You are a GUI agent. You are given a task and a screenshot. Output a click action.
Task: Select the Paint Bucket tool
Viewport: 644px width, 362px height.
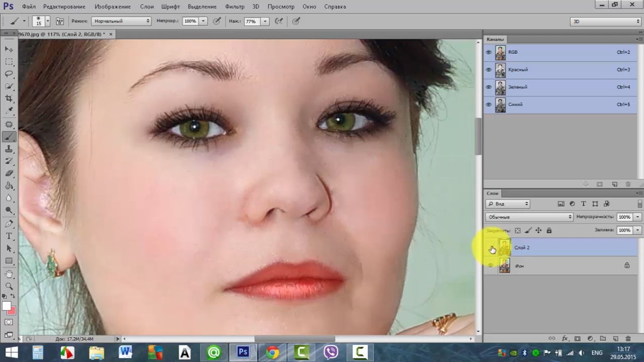[x=9, y=186]
